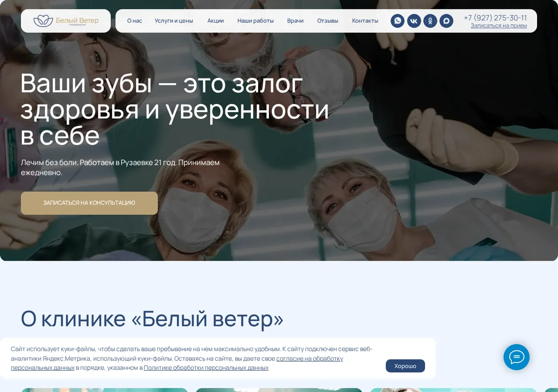This screenshot has height=392, width=558.
Task: Accept cookies with the Хорошо button
Action: point(405,366)
